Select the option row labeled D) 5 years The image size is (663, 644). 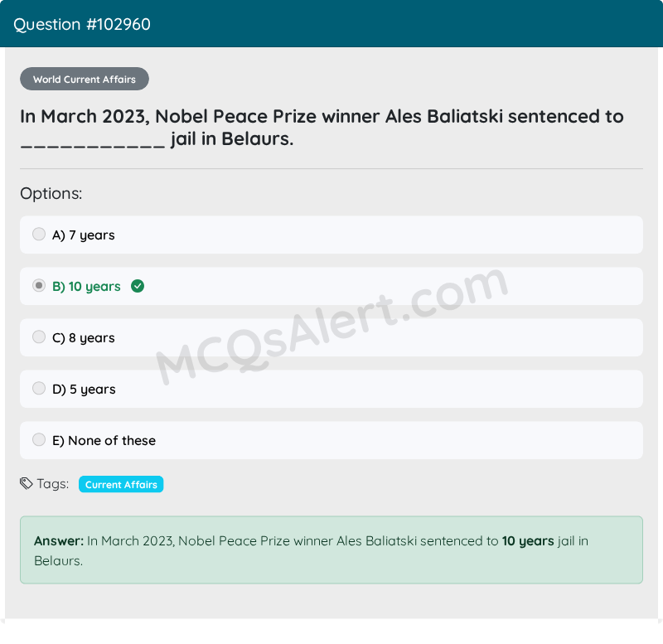click(x=331, y=389)
